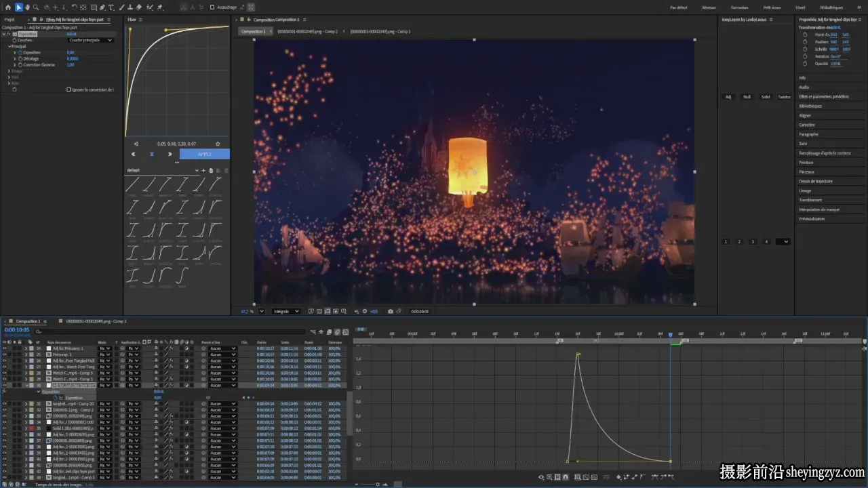The height and width of the screenshot is (488, 868).
Task: Select the Clone Stamp tool
Action: pyautogui.click(x=130, y=7)
